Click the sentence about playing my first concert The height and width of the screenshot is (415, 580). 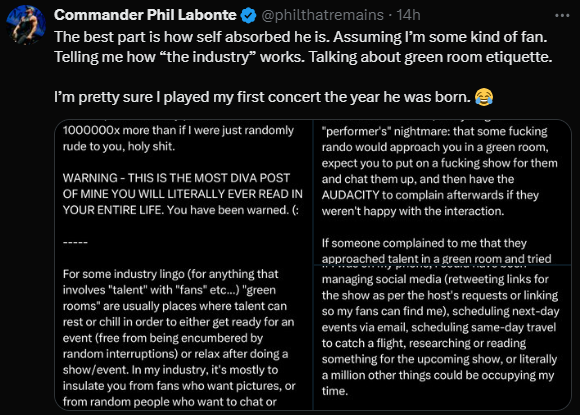262,97
